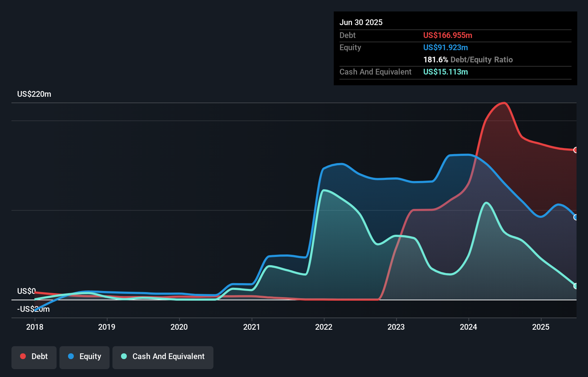
Task: Expand the Cash And Equivalent row
Action: (x=375, y=72)
